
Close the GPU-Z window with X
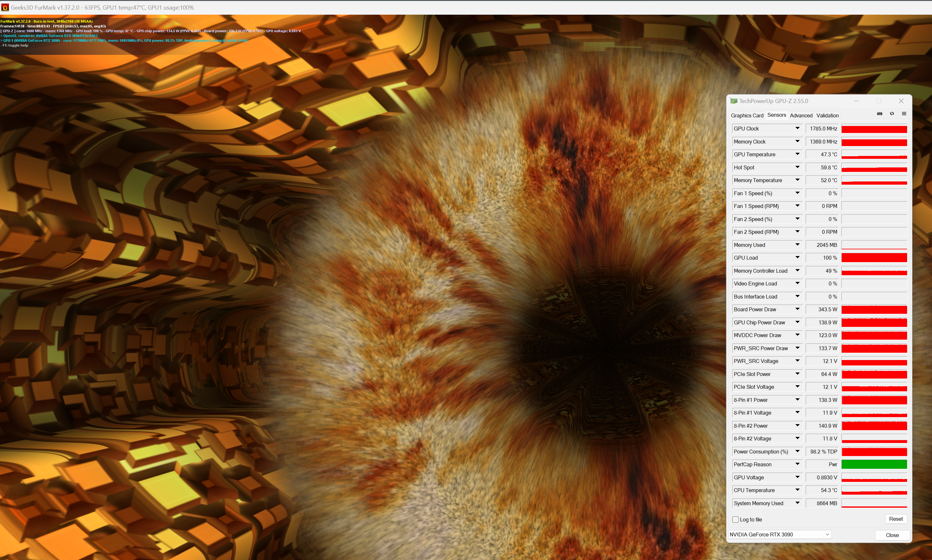[x=901, y=101]
